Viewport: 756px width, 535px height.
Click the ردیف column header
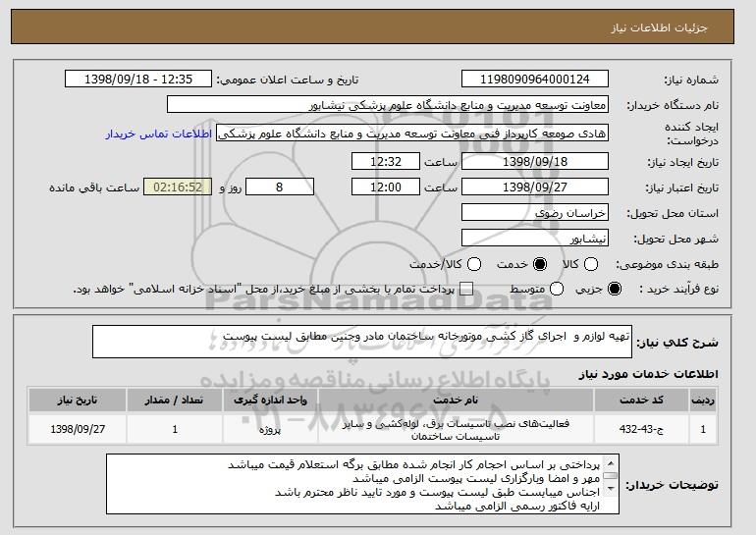(x=703, y=401)
